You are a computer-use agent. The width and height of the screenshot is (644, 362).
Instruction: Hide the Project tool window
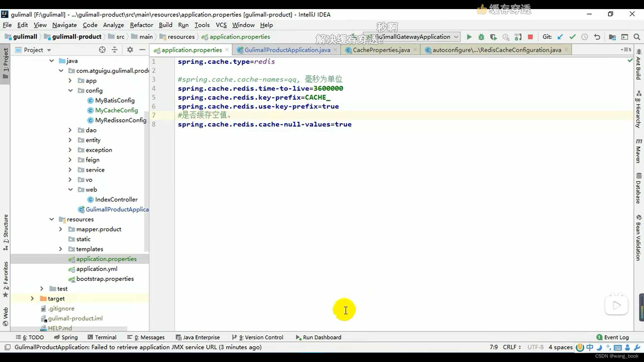click(x=142, y=50)
